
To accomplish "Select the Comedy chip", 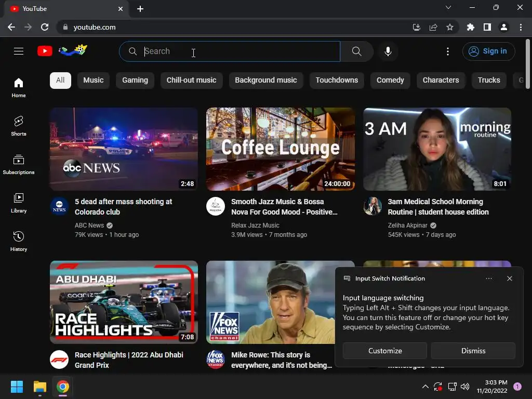I will point(390,81).
